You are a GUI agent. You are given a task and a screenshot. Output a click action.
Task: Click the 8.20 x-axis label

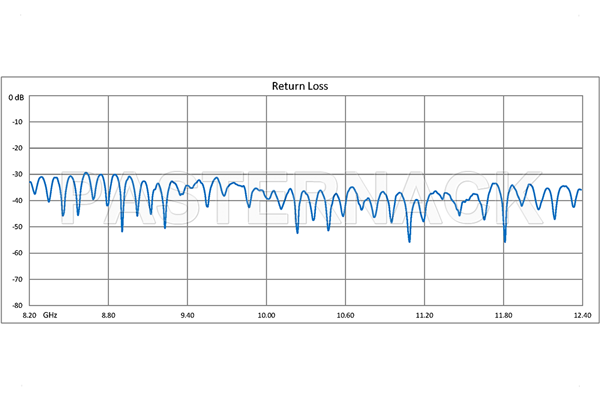[29, 315]
